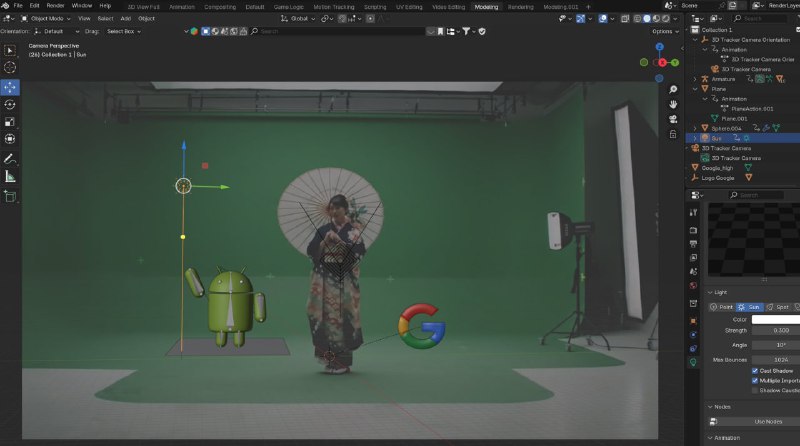Open the File menu
This screenshot has width=800, height=446.
[x=18, y=6]
